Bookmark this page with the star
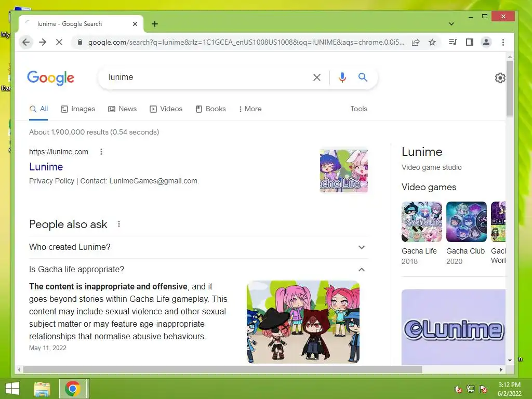 432,42
